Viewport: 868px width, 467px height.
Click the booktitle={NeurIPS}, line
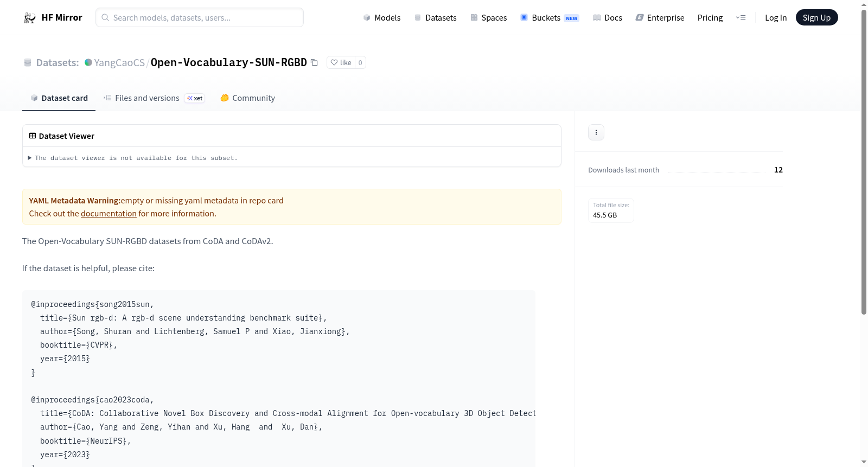86,441
